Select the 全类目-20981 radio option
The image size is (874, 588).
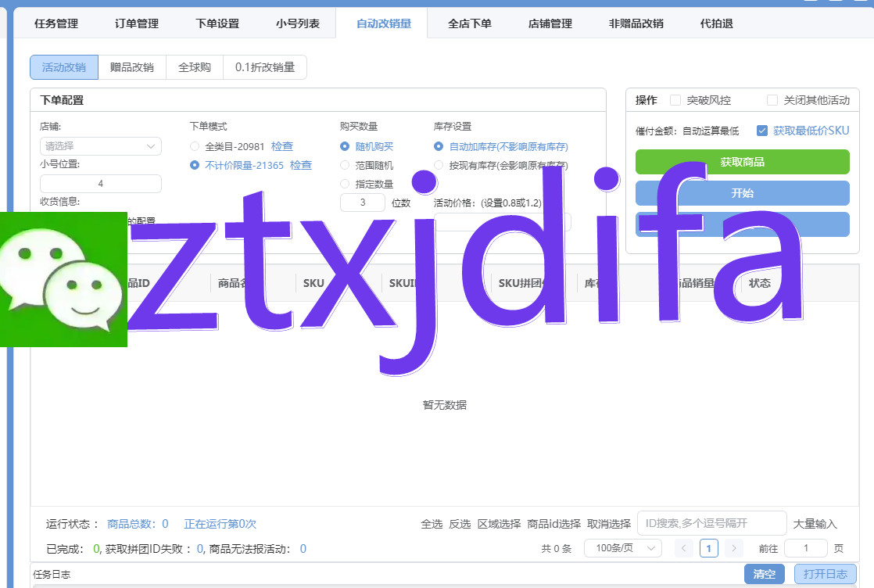pos(195,146)
